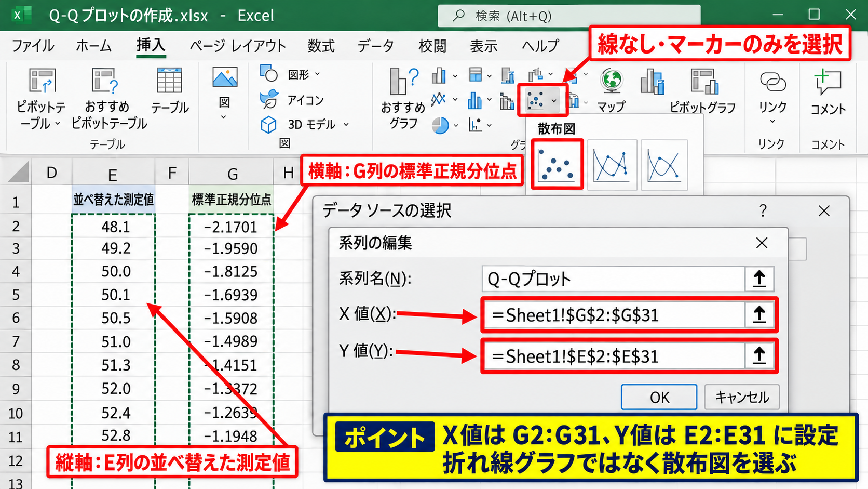Select the markers-only scatter chart thumbnail
The image size is (868, 489).
coord(557,164)
